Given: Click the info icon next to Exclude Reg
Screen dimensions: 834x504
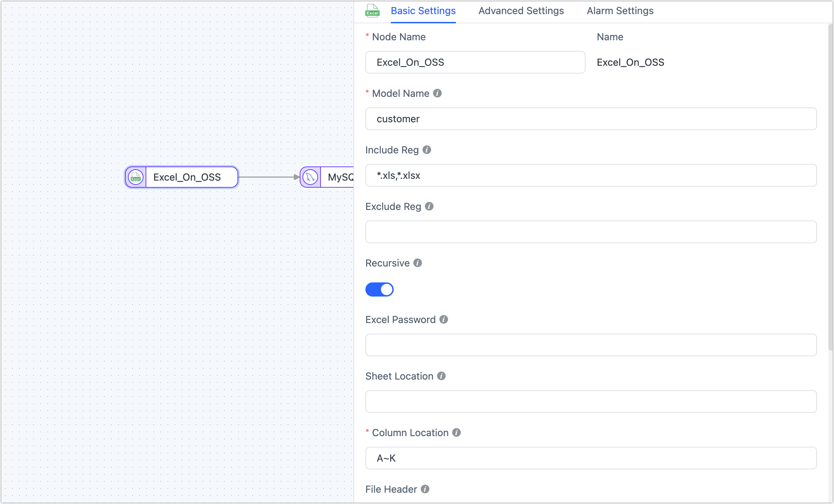Looking at the screenshot, I should click(x=429, y=206).
